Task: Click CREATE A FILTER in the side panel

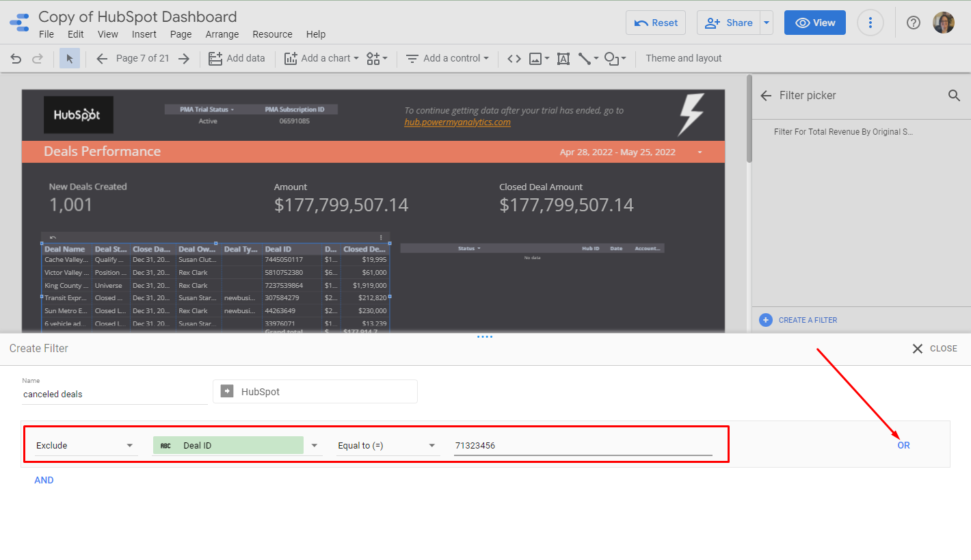Action: (807, 319)
